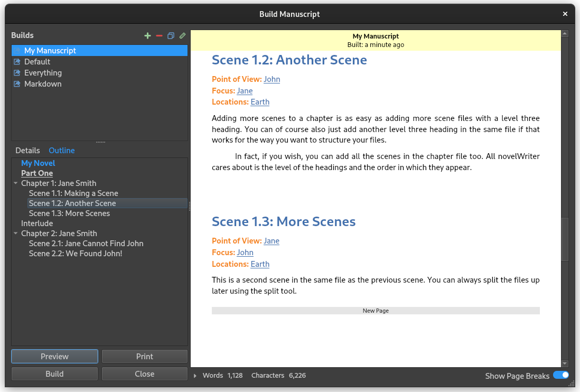This screenshot has height=392, width=580.
Task: Select Scene 2.1: Jane Cannot Find John
Action: [86, 244]
